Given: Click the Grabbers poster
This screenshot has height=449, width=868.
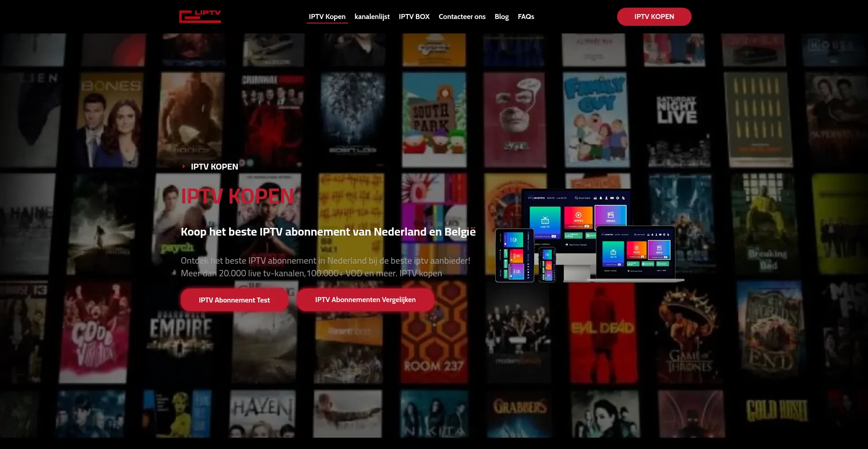Looking at the screenshot, I should 520,414.
